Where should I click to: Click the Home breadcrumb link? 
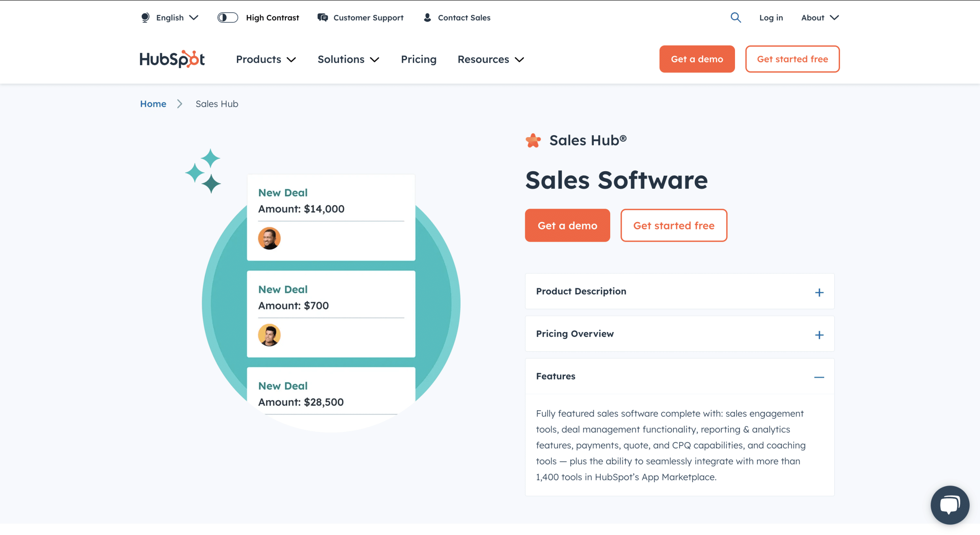pos(153,104)
